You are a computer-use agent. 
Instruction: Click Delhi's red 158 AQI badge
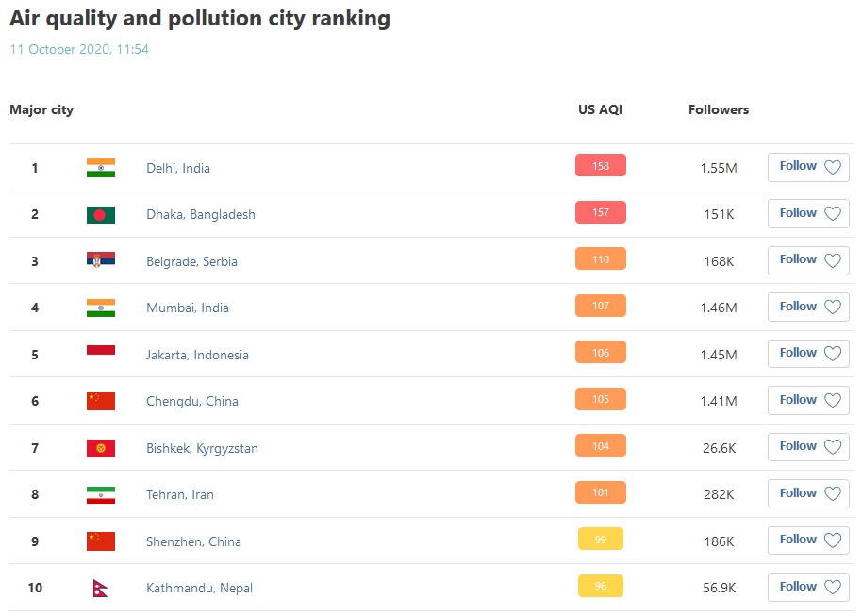tap(601, 166)
